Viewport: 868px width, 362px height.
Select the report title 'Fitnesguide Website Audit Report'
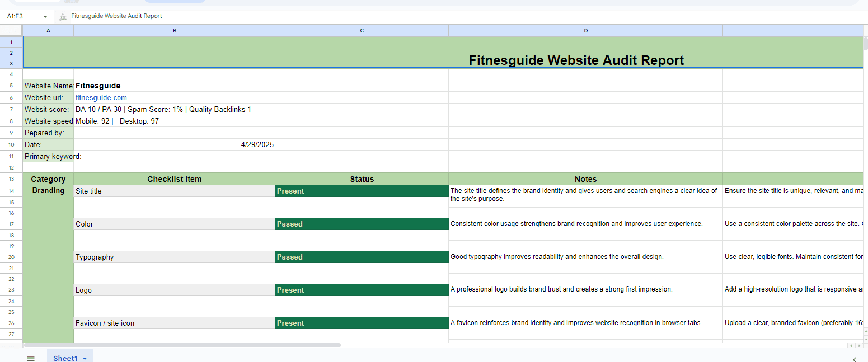576,60
